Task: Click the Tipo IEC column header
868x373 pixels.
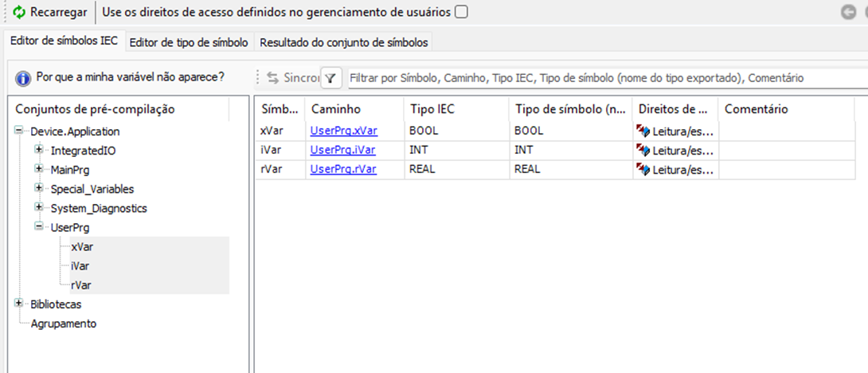Action: [432, 109]
